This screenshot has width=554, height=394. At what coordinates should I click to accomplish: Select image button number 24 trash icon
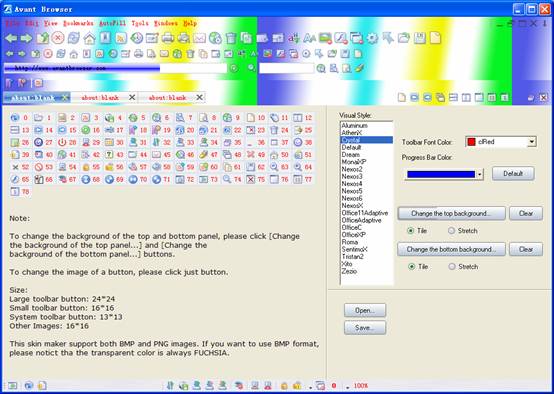(x=279, y=130)
